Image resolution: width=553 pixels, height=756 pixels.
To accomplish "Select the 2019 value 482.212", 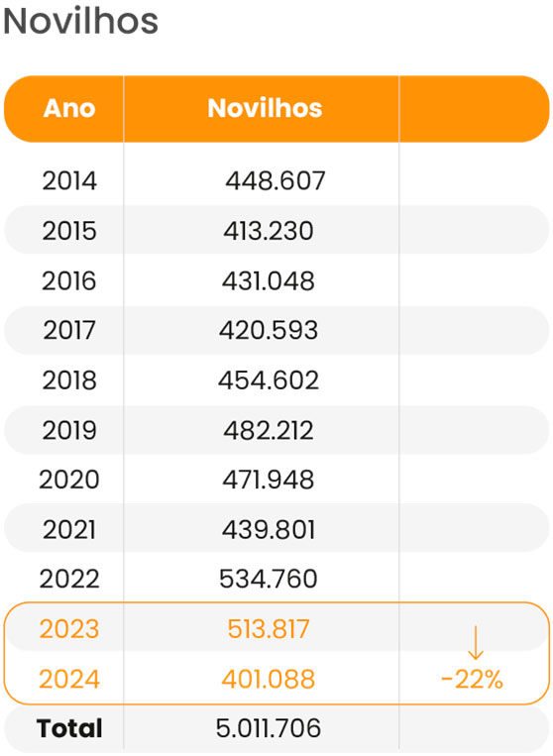I will click(x=268, y=431).
